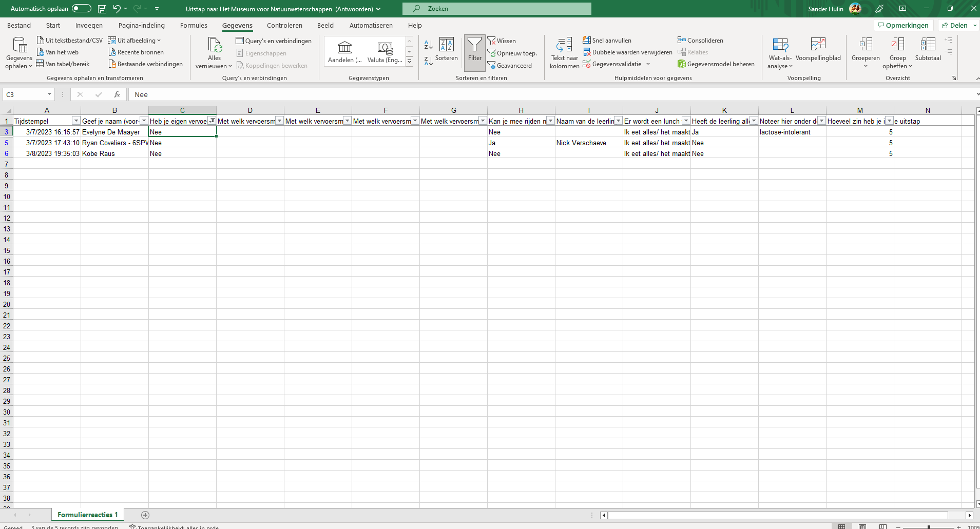Import data Uit tekstbestand/CSV
Screen dimensions: 980x529
(69, 41)
